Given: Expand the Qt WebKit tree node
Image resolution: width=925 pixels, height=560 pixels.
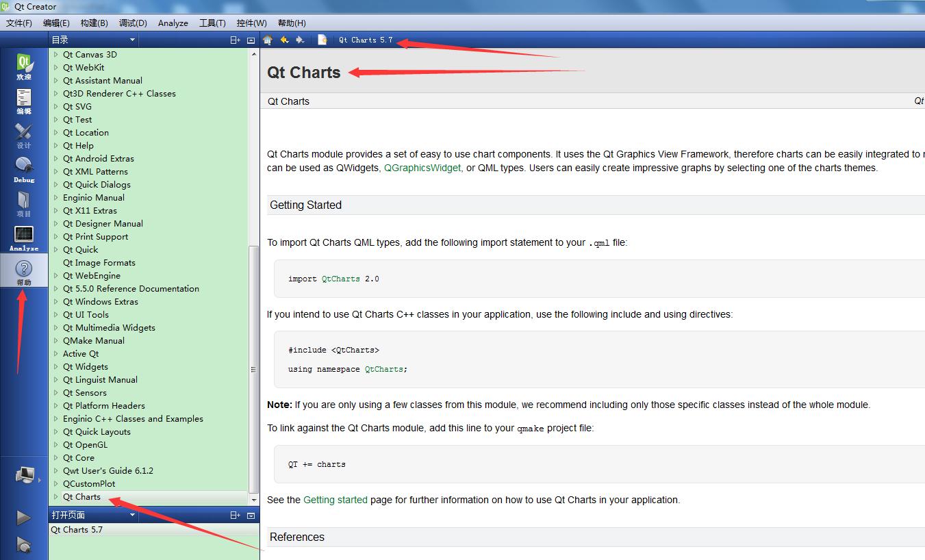Looking at the screenshot, I should point(56,68).
